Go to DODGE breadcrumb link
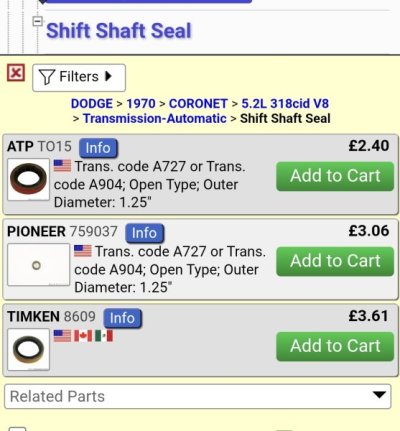The width and height of the screenshot is (400, 431). (92, 103)
